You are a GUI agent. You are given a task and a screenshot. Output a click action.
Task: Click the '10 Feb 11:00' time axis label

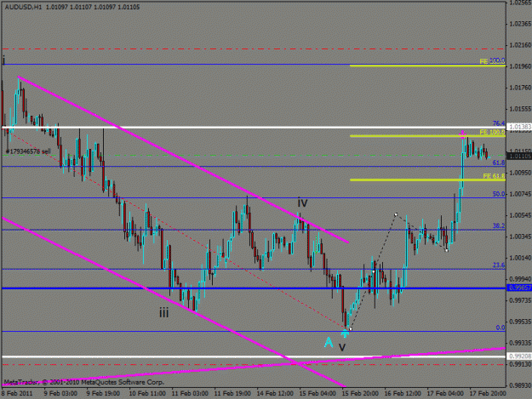[x=147, y=393]
